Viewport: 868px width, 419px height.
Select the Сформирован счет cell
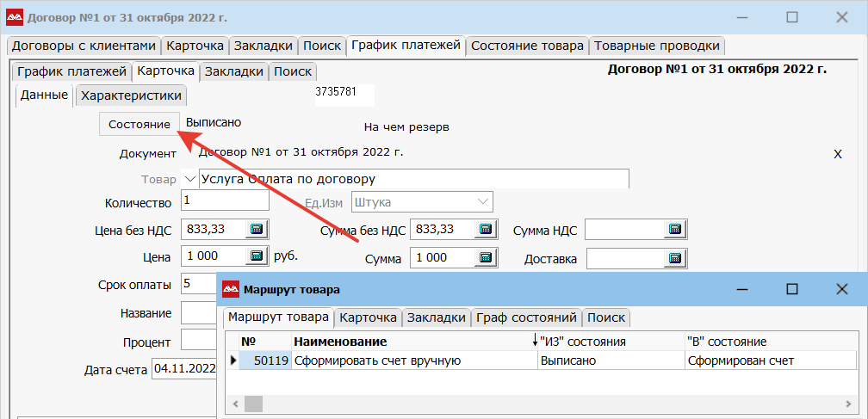click(x=771, y=361)
